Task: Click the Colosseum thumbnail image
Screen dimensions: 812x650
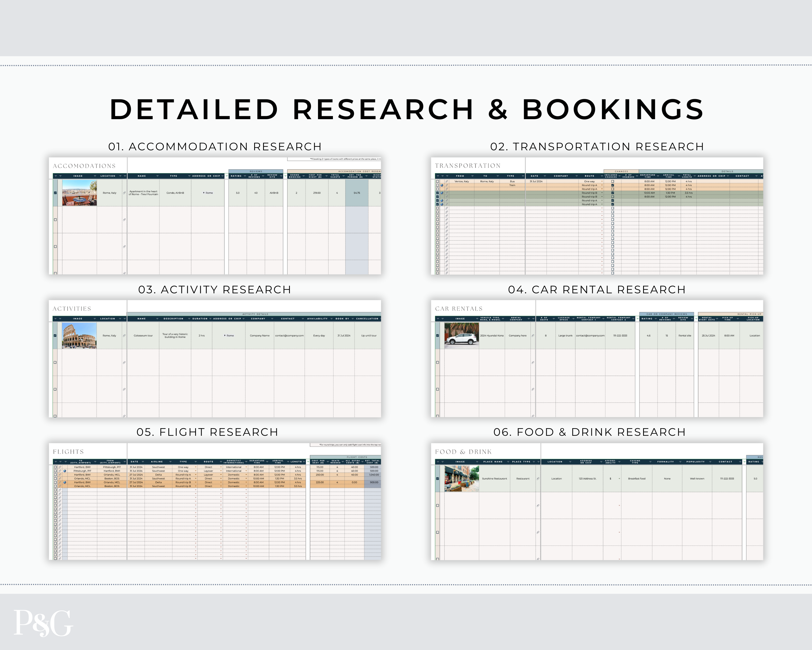Action: coord(79,336)
